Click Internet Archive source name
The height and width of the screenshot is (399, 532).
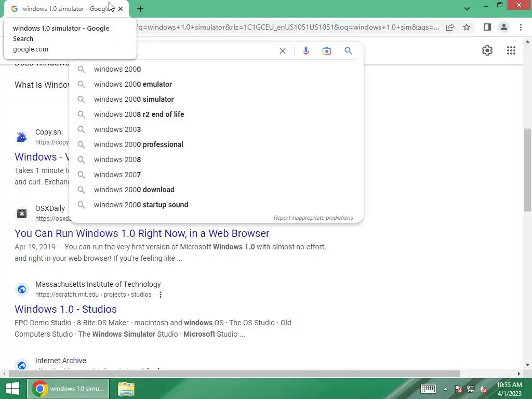tap(60, 361)
